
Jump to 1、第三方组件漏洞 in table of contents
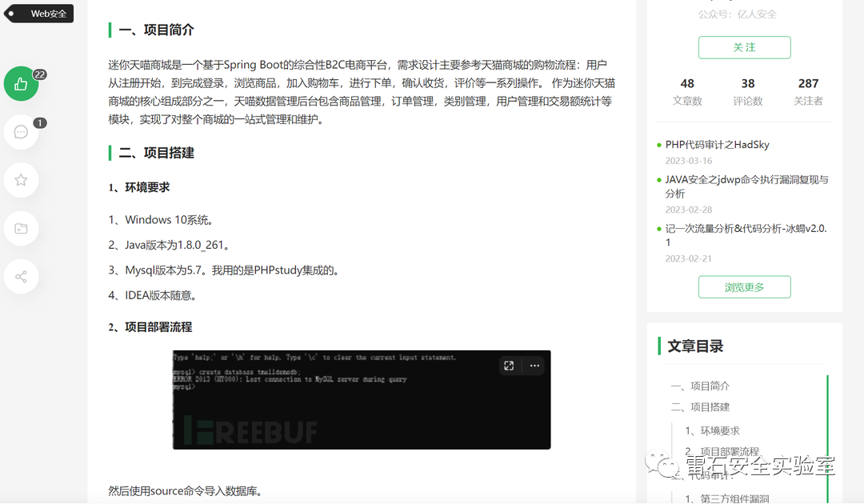pyautogui.click(x=726, y=498)
